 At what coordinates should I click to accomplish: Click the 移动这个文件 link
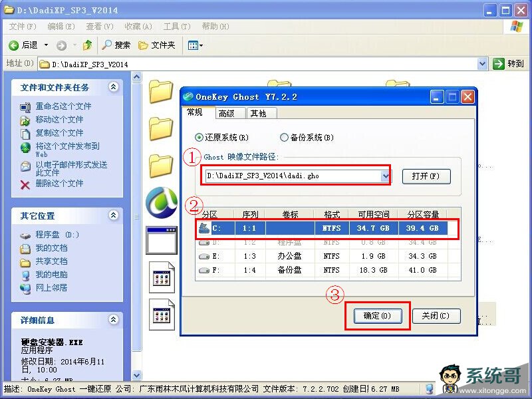(x=59, y=120)
